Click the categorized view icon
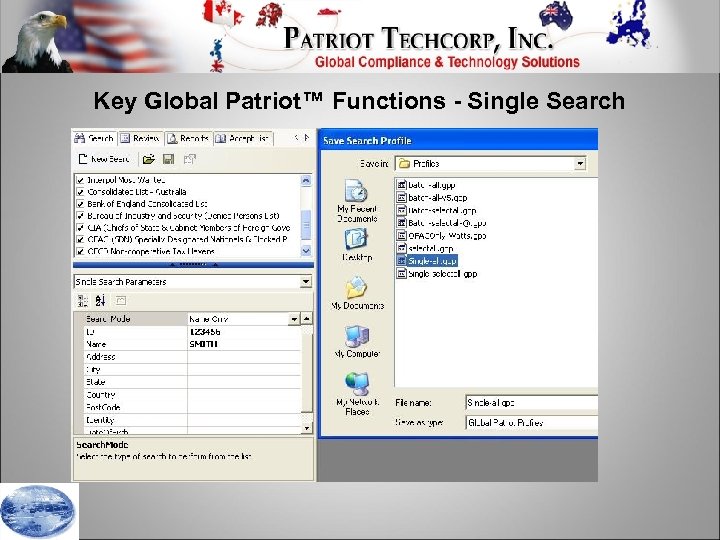Image resolution: width=720 pixels, height=540 pixels. click(x=83, y=301)
